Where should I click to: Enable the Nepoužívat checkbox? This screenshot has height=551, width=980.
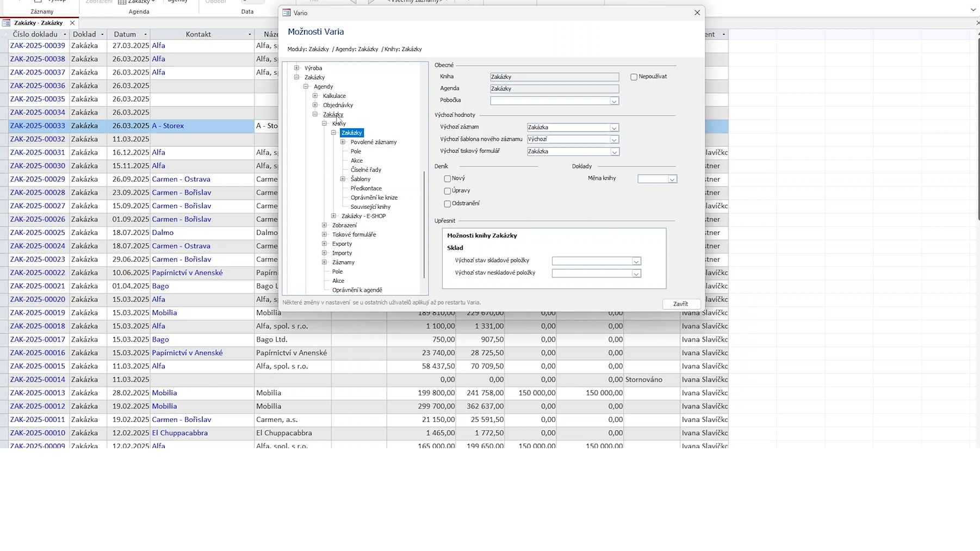pos(634,77)
